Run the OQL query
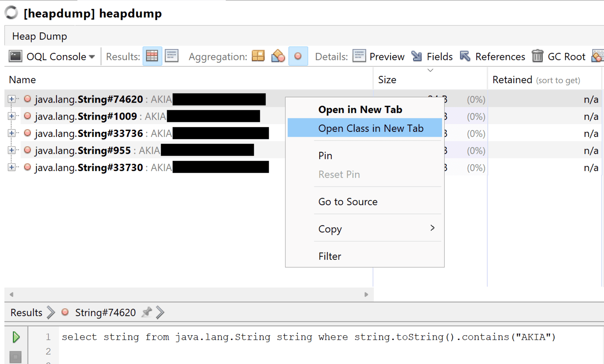Viewport: 604px width, 364px height. coord(16,337)
